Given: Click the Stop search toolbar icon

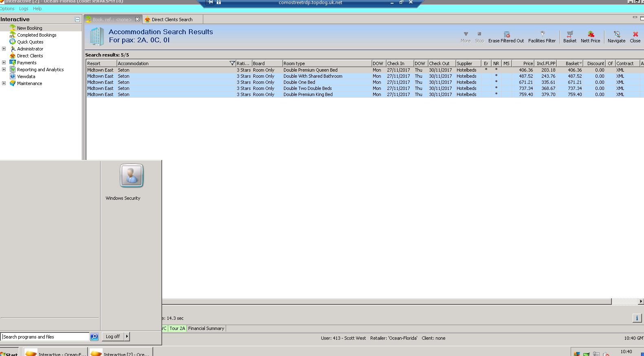Looking at the screenshot, I should click(x=479, y=34).
